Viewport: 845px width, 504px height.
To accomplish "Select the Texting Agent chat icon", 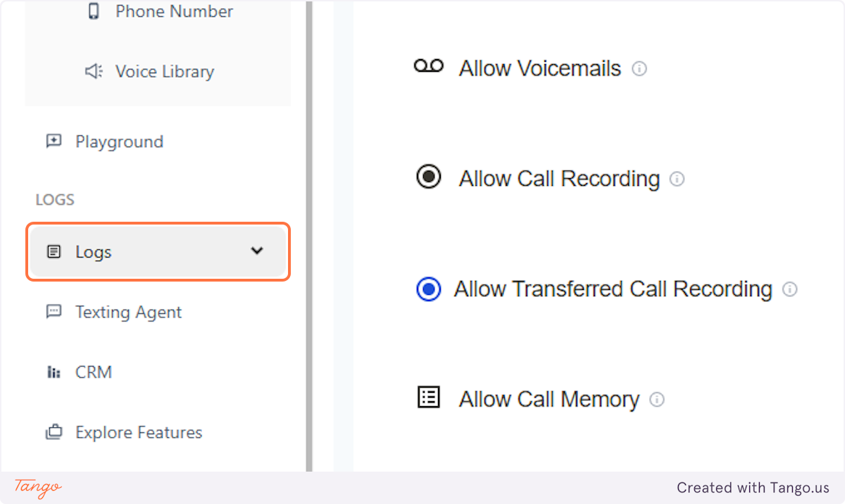I will coord(54,312).
